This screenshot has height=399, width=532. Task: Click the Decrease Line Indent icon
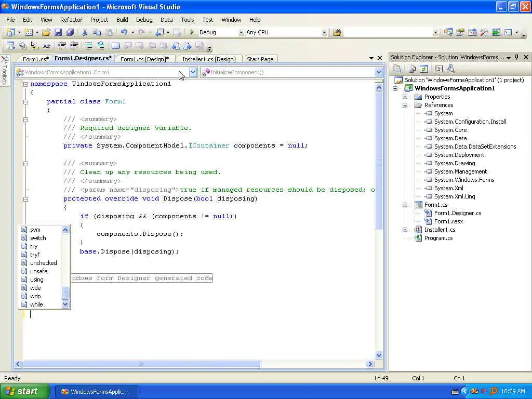[62, 46]
